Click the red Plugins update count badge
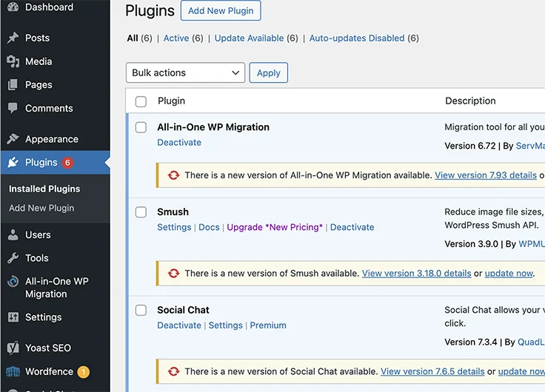This screenshot has width=545, height=392. click(x=68, y=163)
